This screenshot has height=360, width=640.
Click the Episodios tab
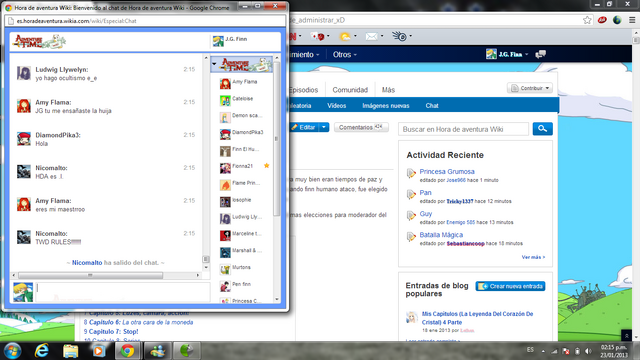(x=303, y=90)
